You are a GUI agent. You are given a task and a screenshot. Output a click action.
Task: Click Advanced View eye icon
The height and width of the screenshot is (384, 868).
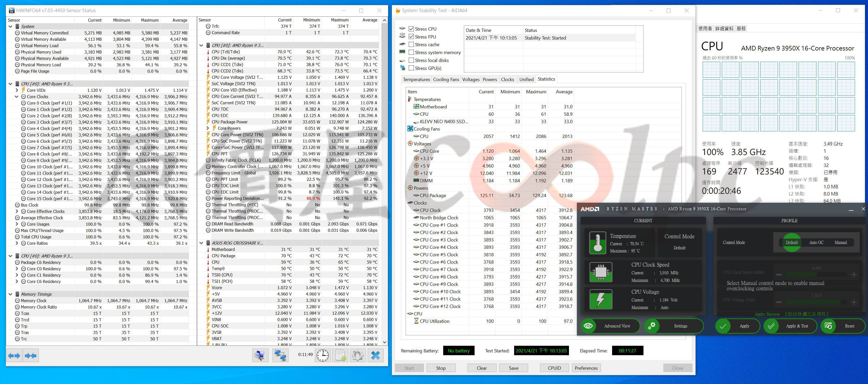(x=588, y=326)
